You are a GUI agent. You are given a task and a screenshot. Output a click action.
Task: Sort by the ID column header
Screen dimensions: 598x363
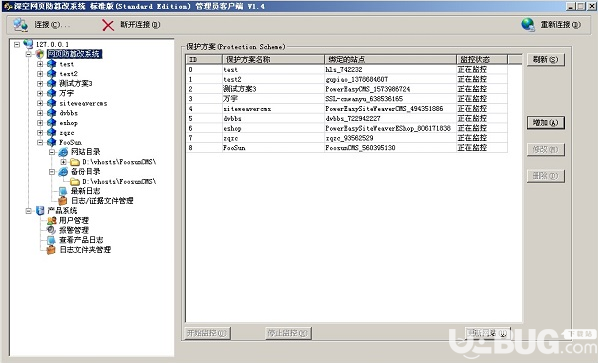tap(204, 59)
